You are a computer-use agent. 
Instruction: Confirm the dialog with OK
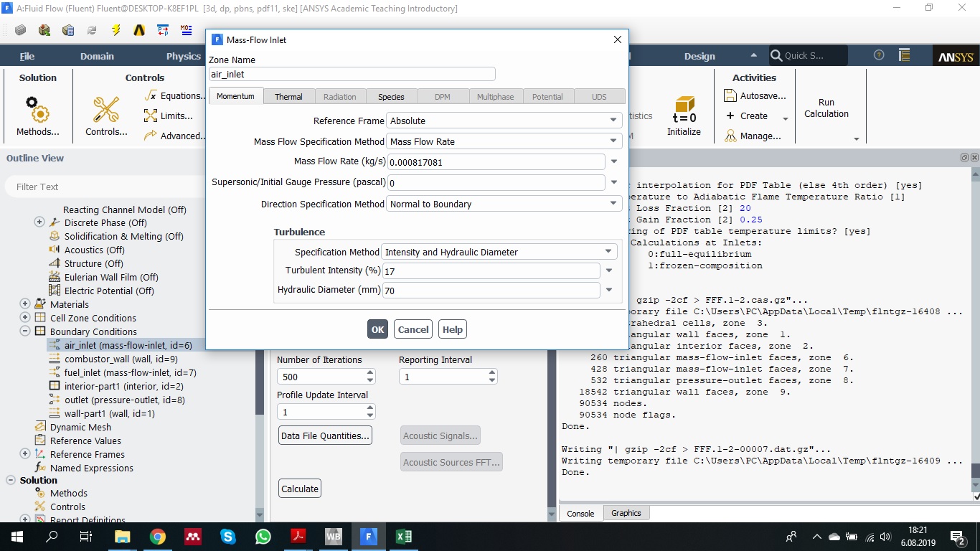point(378,329)
